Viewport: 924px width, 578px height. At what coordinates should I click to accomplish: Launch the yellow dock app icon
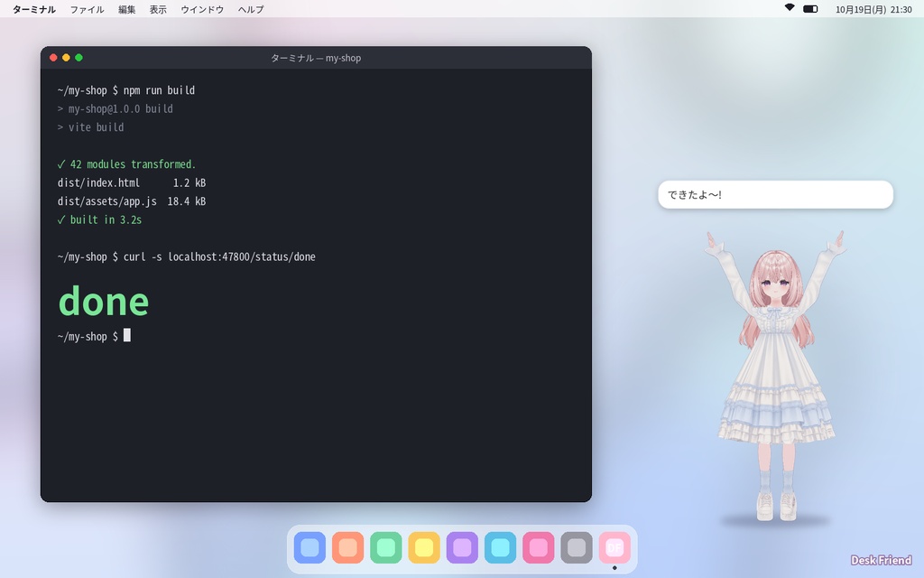pyautogui.click(x=424, y=547)
